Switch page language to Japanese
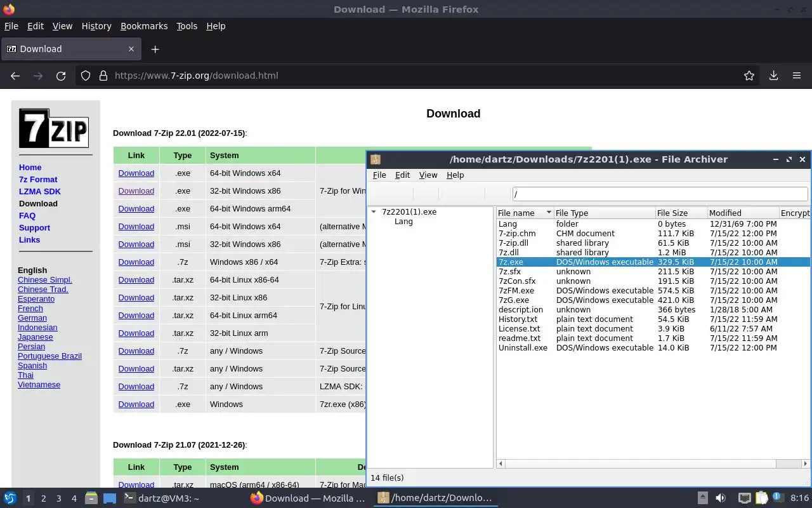The height and width of the screenshot is (508, 812). tap(36, 337)
